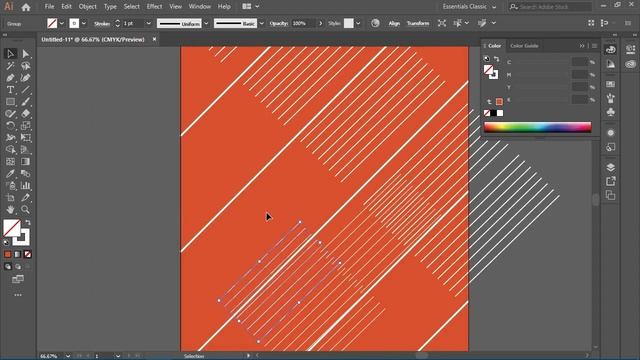Screen dimensions: 640x360
Task: Select the Lasso tool
Action: click(26, 66)
